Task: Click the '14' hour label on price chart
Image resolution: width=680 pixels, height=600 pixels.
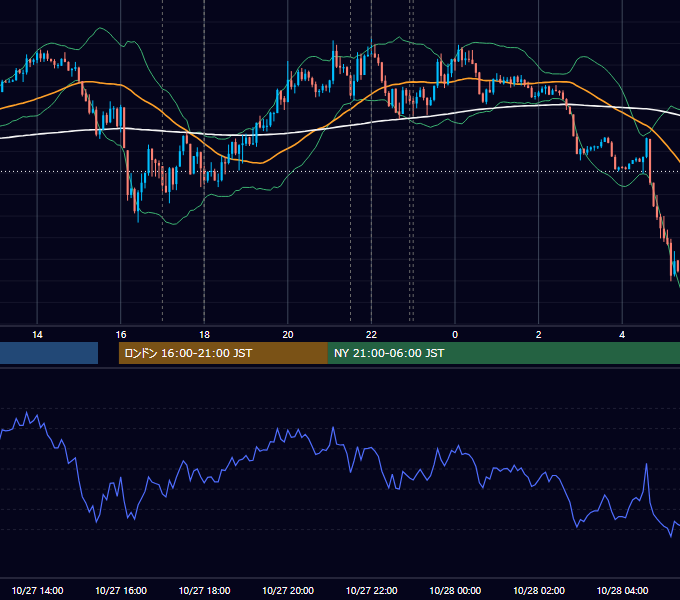Action: coord(37,334)
